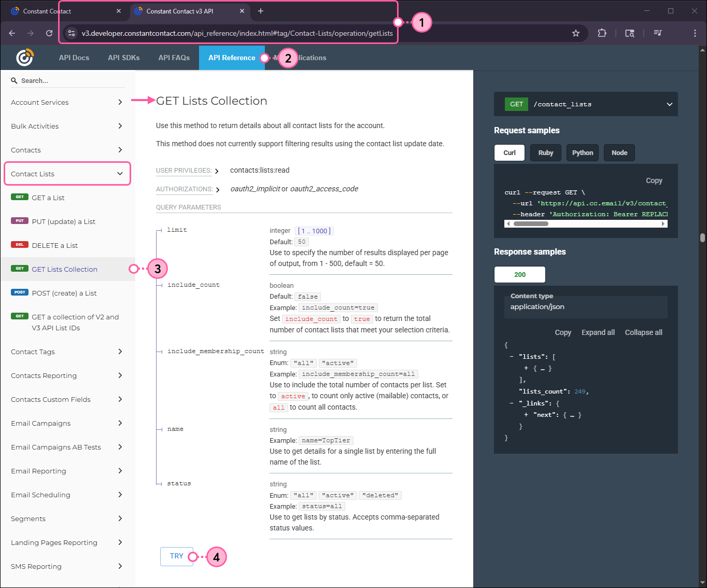The image size is (707, 588).
Task: Expand the AUTHORIZATIONS chevron
Action: pos(218,190)
